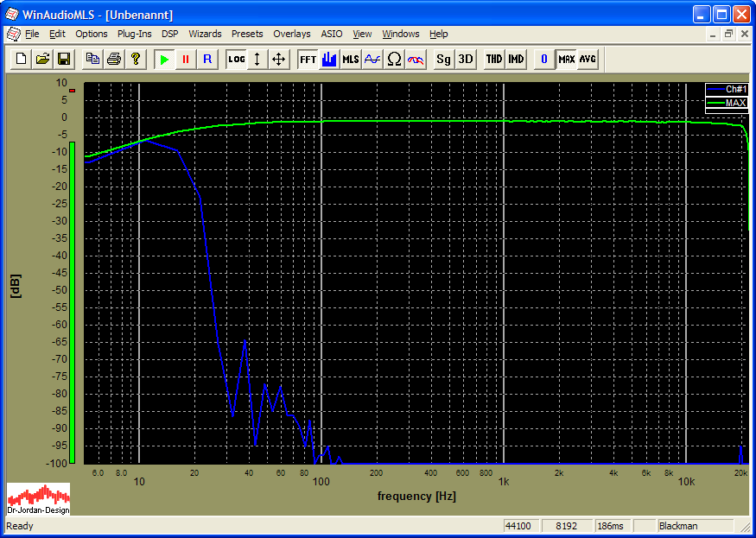Toggle the LOG frequency axis button

pyautogui.click(x=236, y=59)
